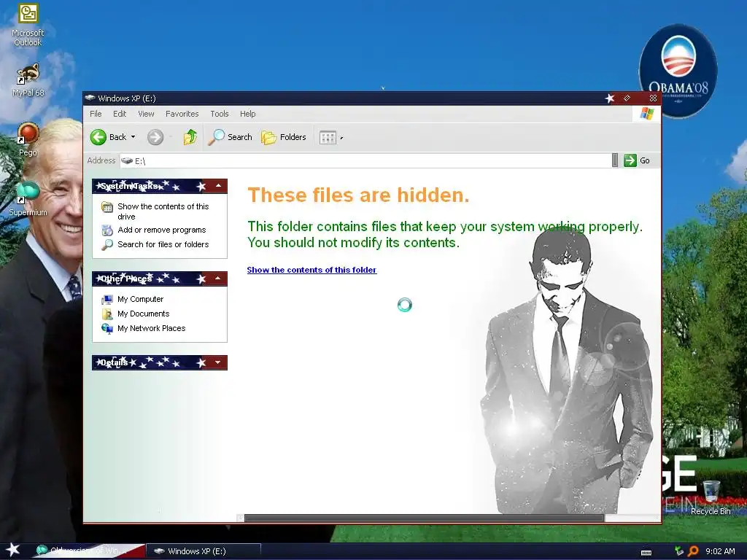This screenshot has height=560, width=747.
Task: Open the Help menu
Action: click(247, 114)
